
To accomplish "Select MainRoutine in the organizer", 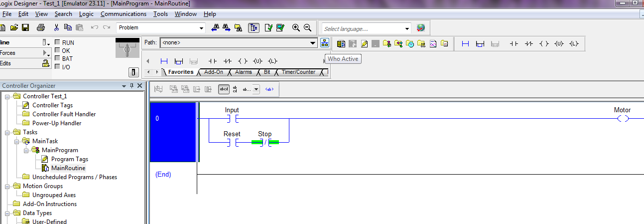I will (68, 168).
